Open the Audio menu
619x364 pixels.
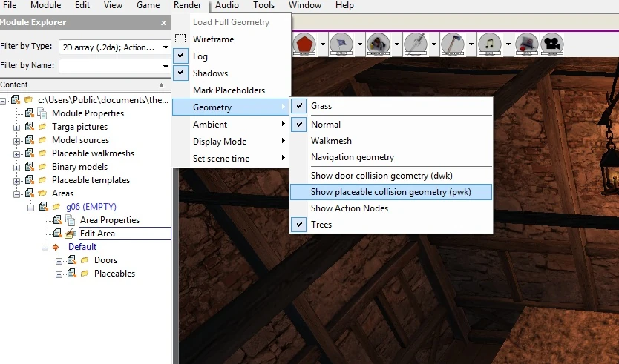[x=227, y=5]
